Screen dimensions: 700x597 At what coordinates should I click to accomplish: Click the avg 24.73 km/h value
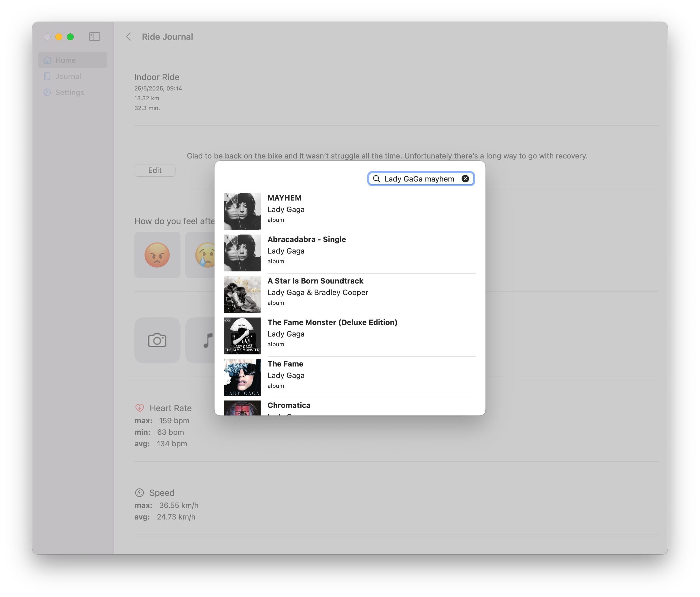[x=176, y=517]
